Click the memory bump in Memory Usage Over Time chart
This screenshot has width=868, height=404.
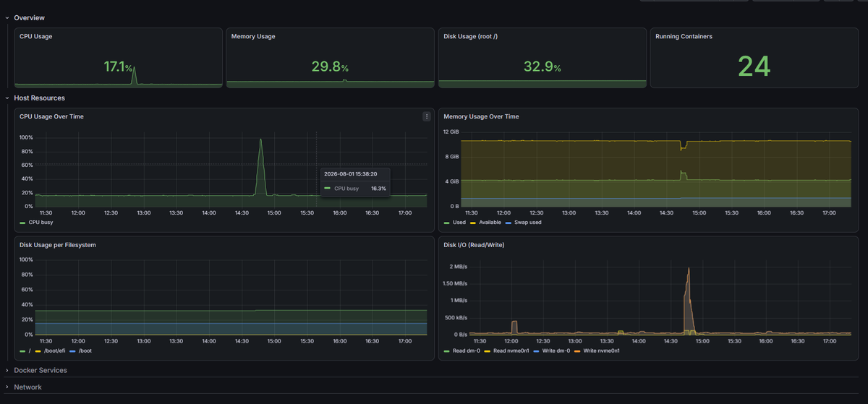pyautogui.click(x=683, y=174)
